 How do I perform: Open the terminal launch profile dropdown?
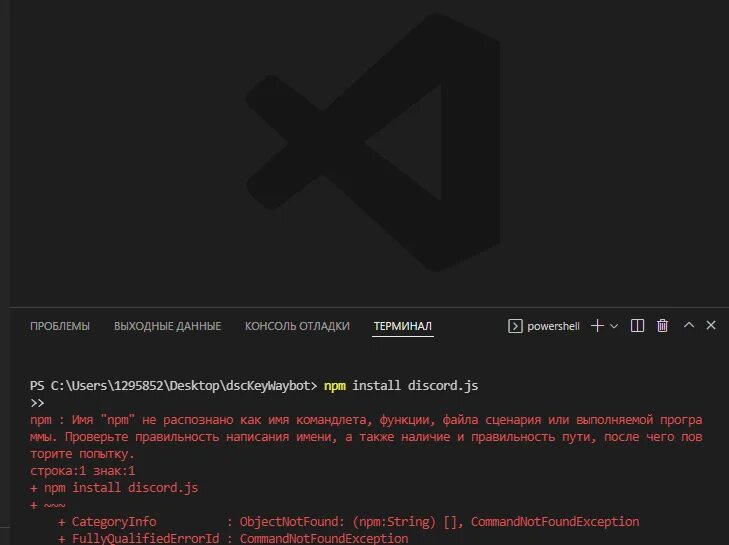614,326
